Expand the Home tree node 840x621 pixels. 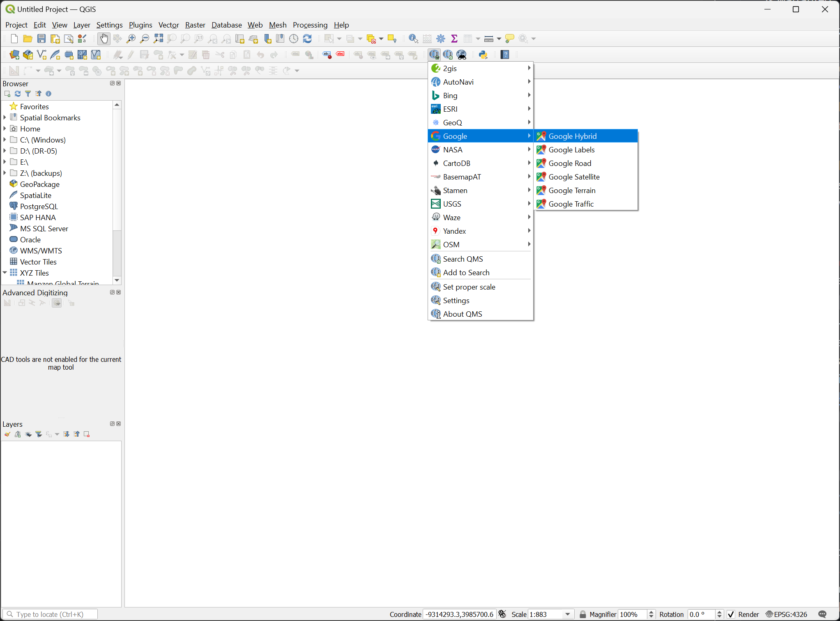(5, 129)
